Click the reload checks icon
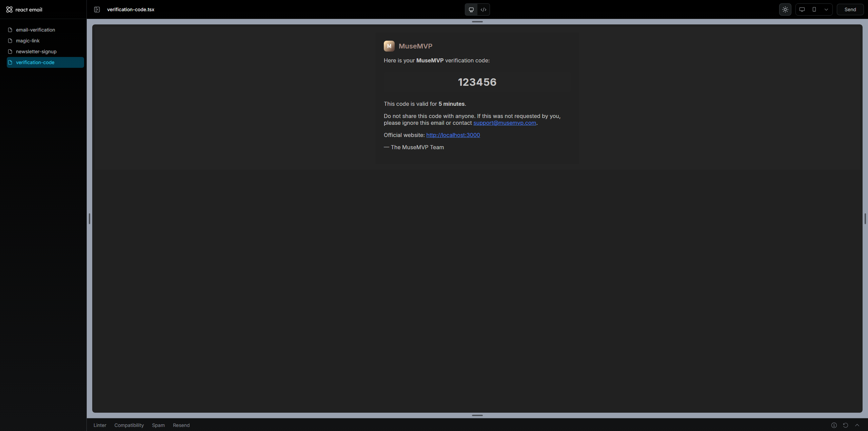868x431 pixels. (846, 425)
